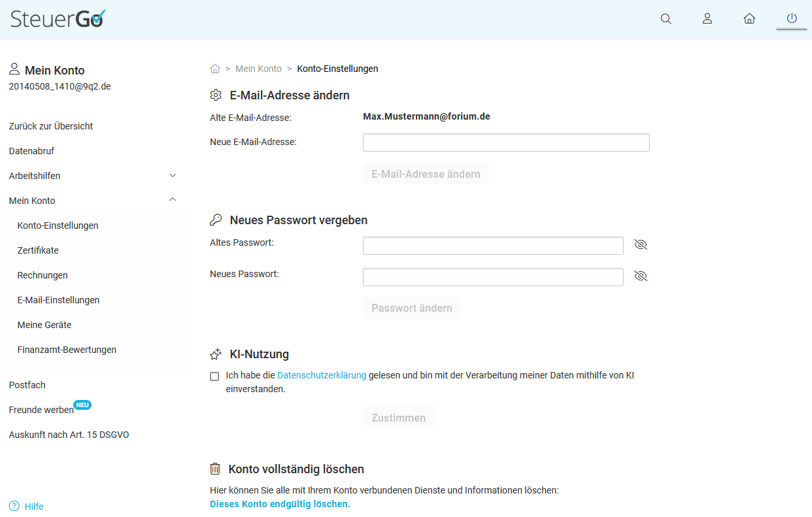The image size is (812, 517).
Task: Open the user profile icon in header
Action: point(707,19)
